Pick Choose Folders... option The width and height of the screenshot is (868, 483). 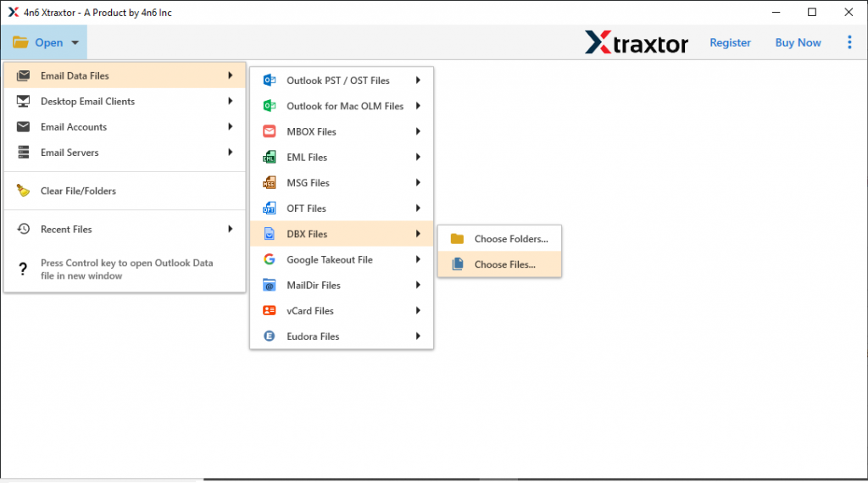[499, 238]
